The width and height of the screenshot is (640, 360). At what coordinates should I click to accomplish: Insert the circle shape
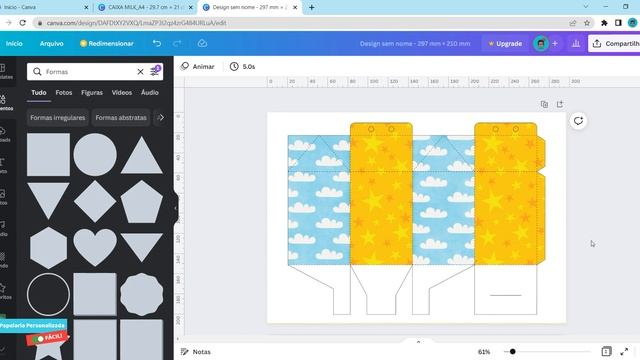(95, 155)
